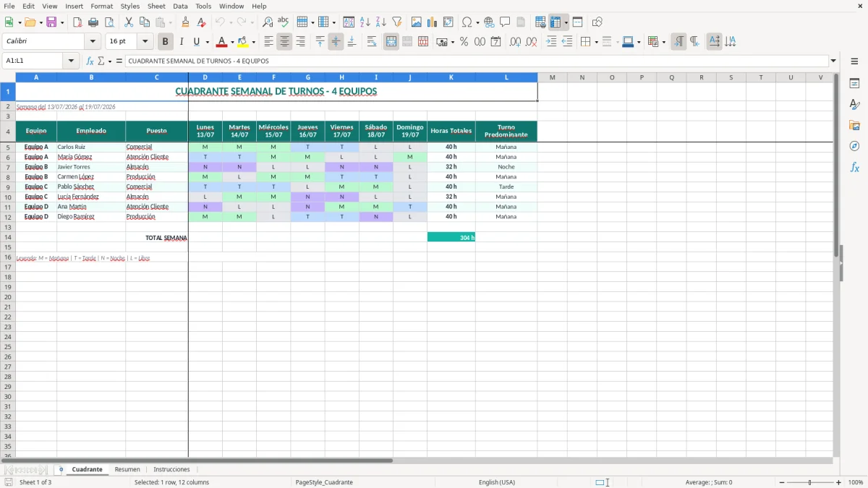
Task: Click the Define Print Area icon
Action: [540, 22]
